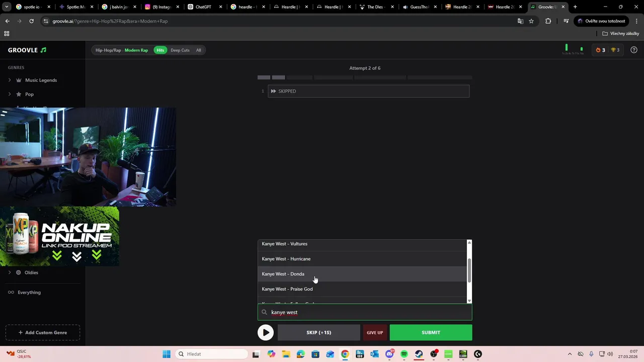Open the Music Legends category
The image size is (644, 362).
click(x=41, y=80)
